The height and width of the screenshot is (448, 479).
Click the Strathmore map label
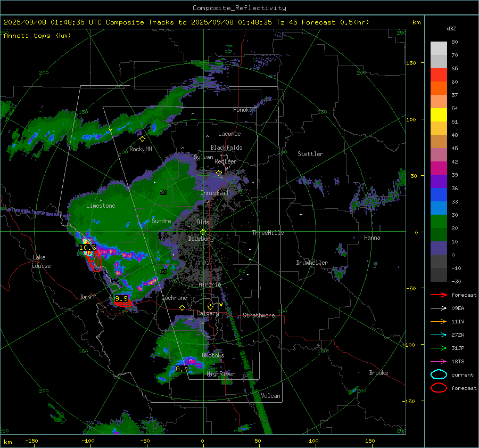coord(259,315)
